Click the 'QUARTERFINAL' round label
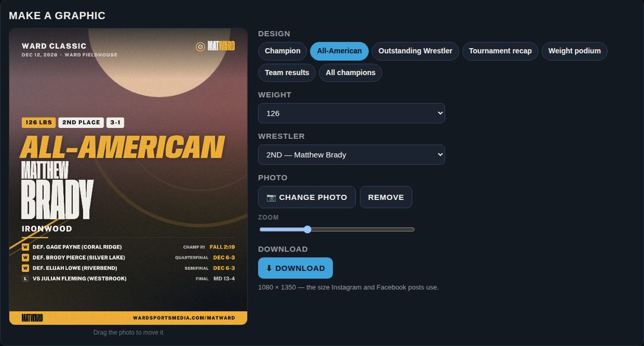This screenshot has height=346, width=644. coord(192,258)
